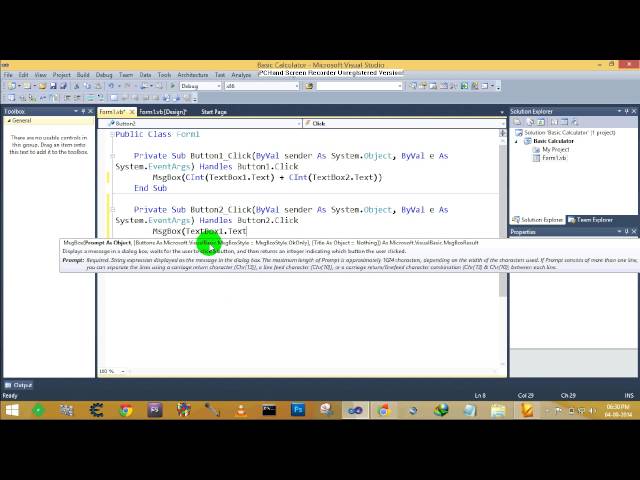Click View Designer icon in Solution Explorer
Viewport: 640px width, 480px height.
tap(564, 122)
